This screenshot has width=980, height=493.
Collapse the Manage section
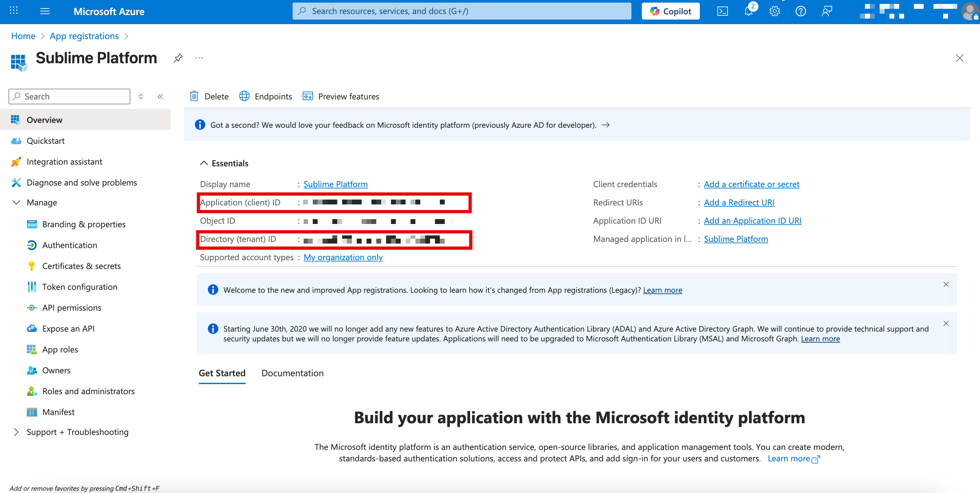(x=16, y=202)
